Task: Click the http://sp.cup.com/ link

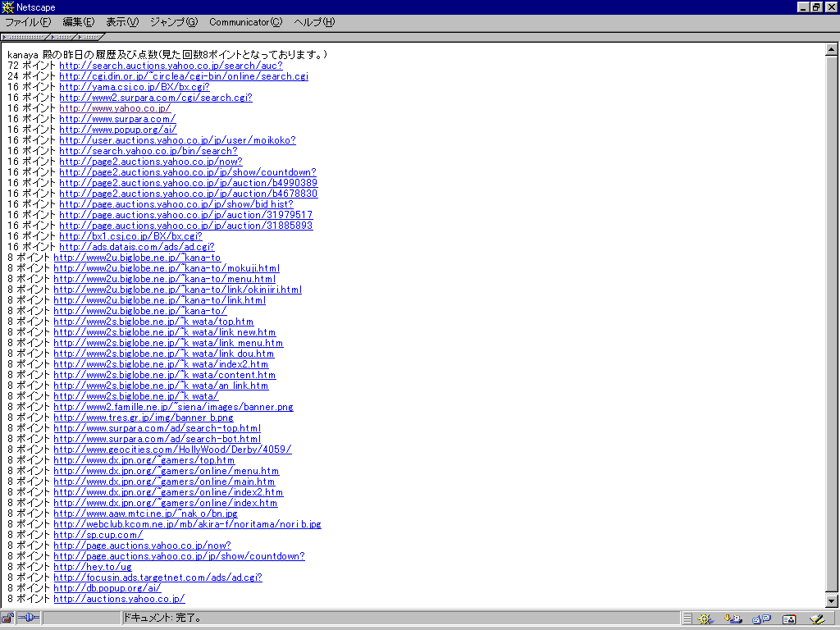Action: click(98, 535)
